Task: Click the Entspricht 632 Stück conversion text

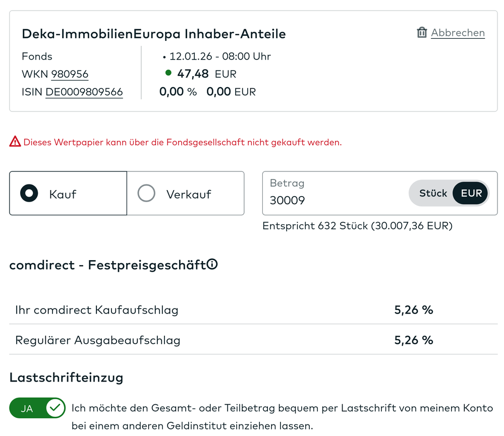Action: click(x=357, y=226)
